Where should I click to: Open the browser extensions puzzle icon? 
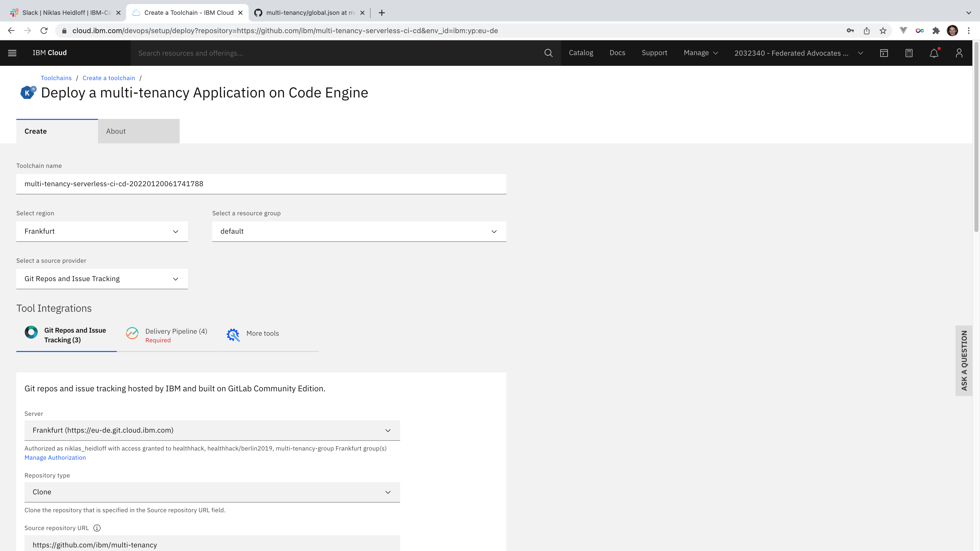coord(936,31)
